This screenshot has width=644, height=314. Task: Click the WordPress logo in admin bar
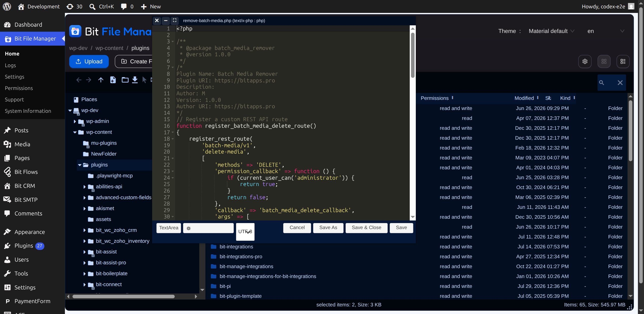7,6
